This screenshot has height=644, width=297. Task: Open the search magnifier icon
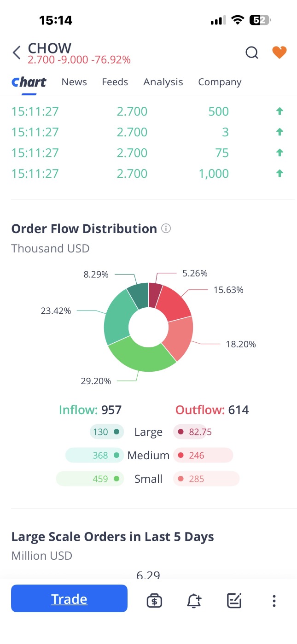click(x=251, y=53)
